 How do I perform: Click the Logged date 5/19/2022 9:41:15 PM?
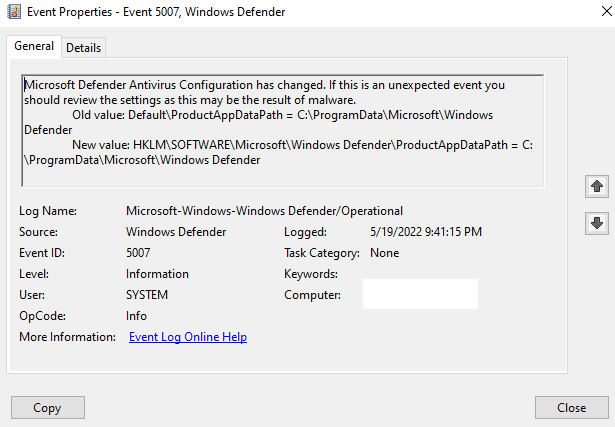tap(426, 232)
